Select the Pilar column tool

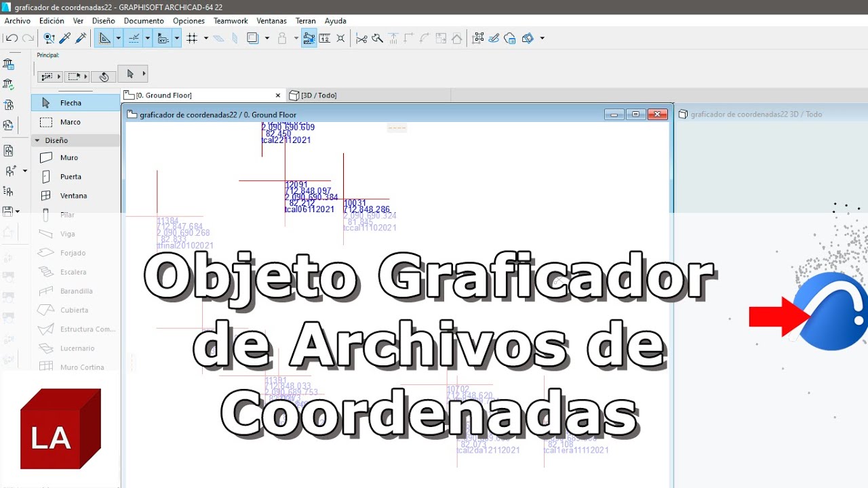pos(76,214)
